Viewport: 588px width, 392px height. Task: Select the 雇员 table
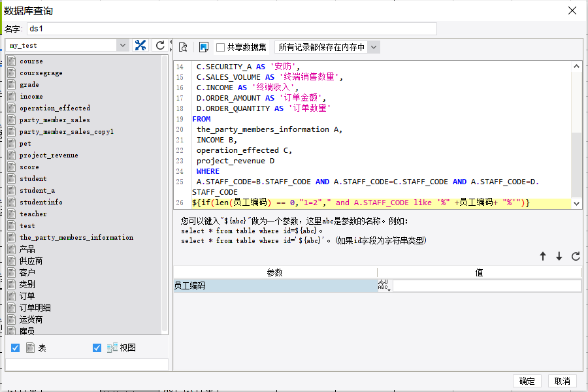(x=27, y=331)
